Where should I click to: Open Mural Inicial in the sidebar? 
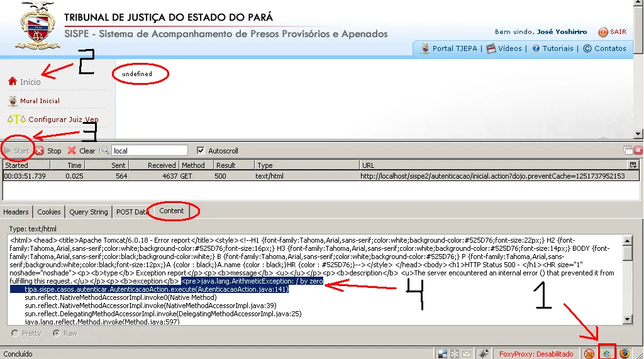tap(34, 101)
